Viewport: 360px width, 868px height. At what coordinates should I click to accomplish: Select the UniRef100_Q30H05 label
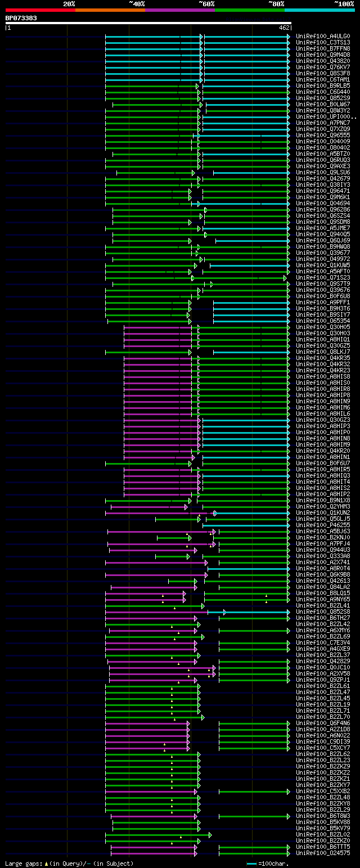(323, 327)
